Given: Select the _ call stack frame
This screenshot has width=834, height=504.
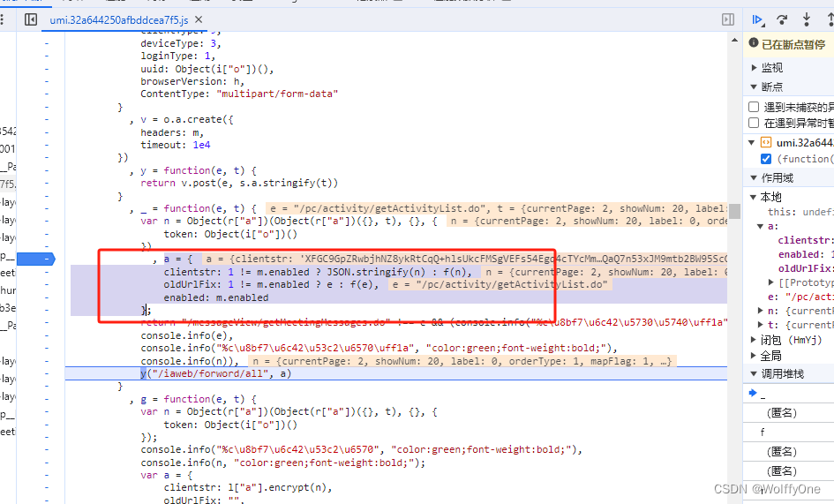Looking at the screenshot, I should [789, 394].
